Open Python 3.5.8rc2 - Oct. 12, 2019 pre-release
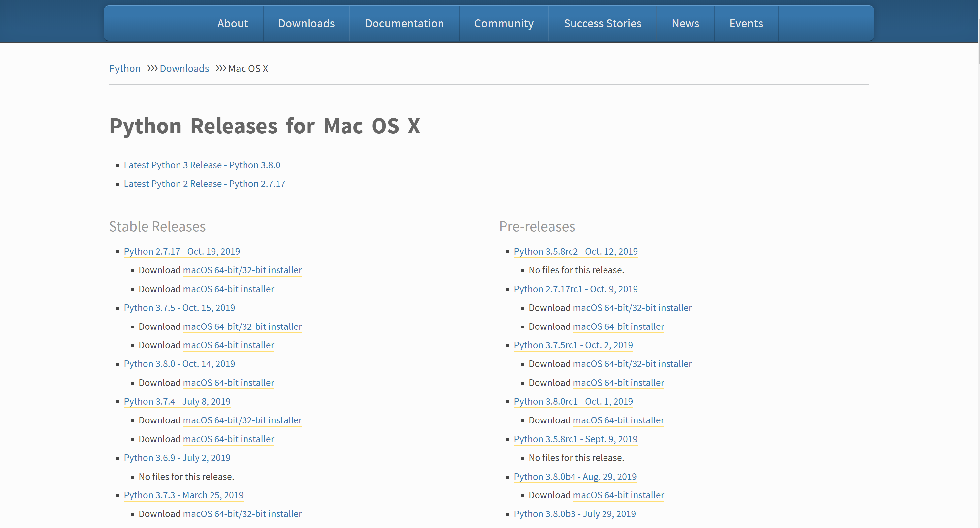 point(575,251)
